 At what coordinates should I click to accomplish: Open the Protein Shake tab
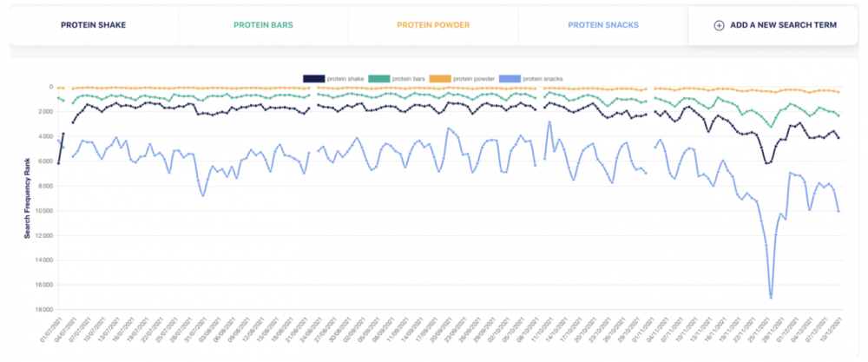pos(94,25)
